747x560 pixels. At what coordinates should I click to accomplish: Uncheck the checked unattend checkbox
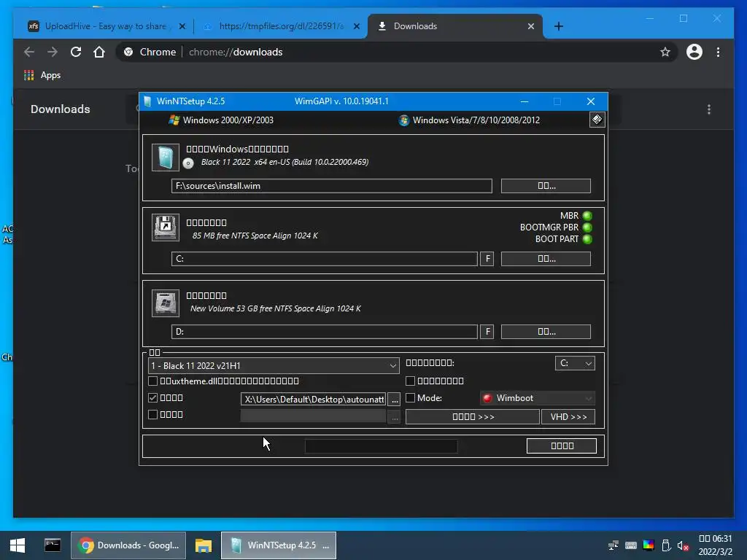coord(153,397)
